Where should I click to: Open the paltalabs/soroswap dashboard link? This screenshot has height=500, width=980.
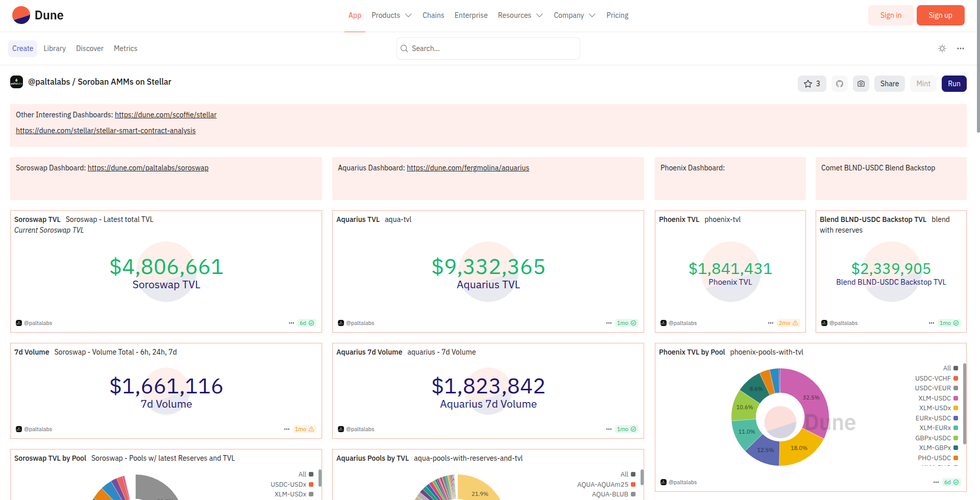point(148,168)
